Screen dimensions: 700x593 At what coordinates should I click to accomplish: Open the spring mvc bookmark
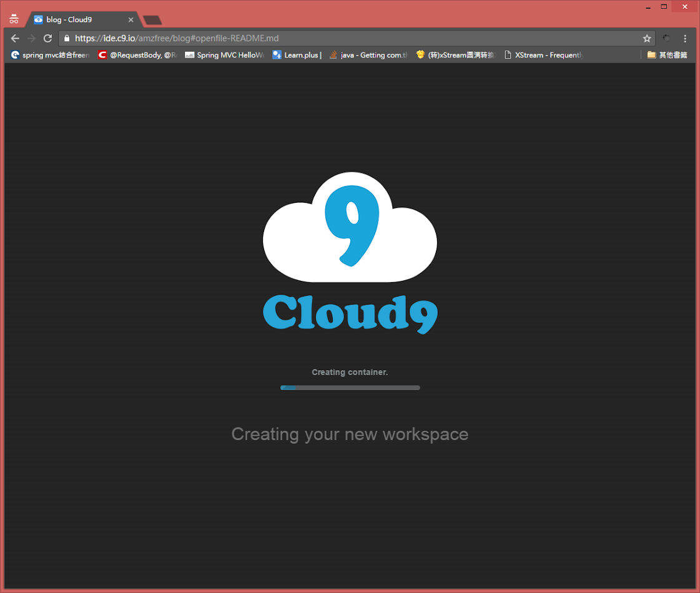(51, 55)
